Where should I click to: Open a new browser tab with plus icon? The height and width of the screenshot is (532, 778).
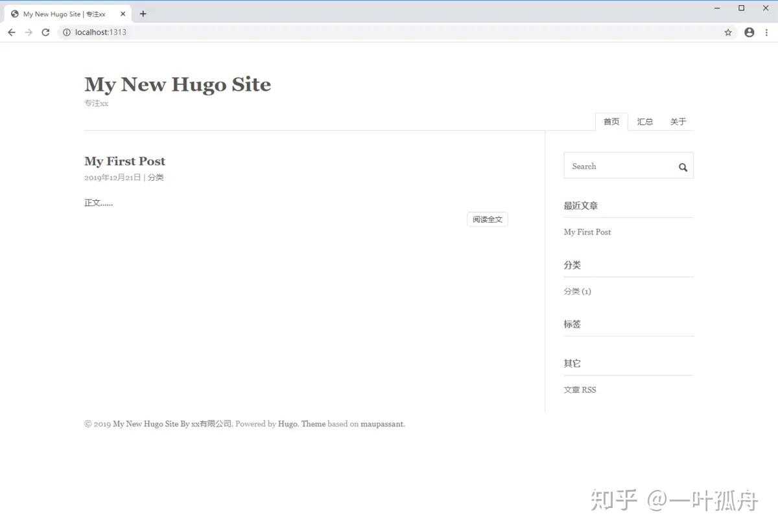pos(143,14)
